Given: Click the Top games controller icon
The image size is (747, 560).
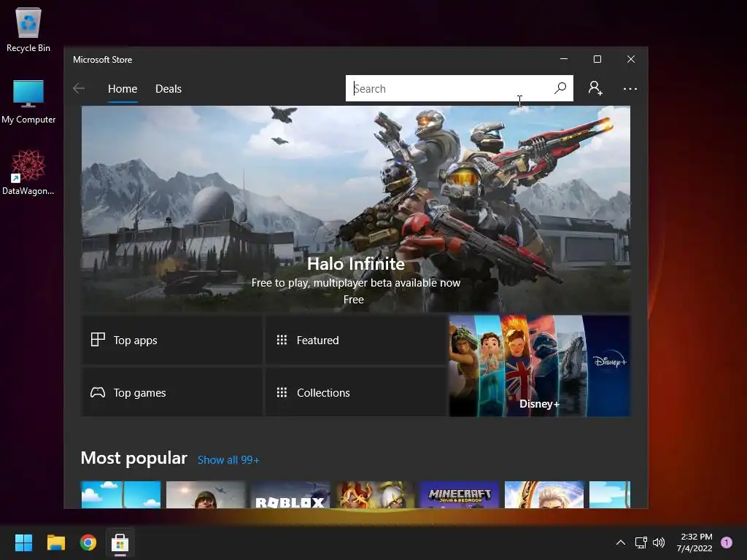Looking at the screenshot, I should [x=98, y=392].
